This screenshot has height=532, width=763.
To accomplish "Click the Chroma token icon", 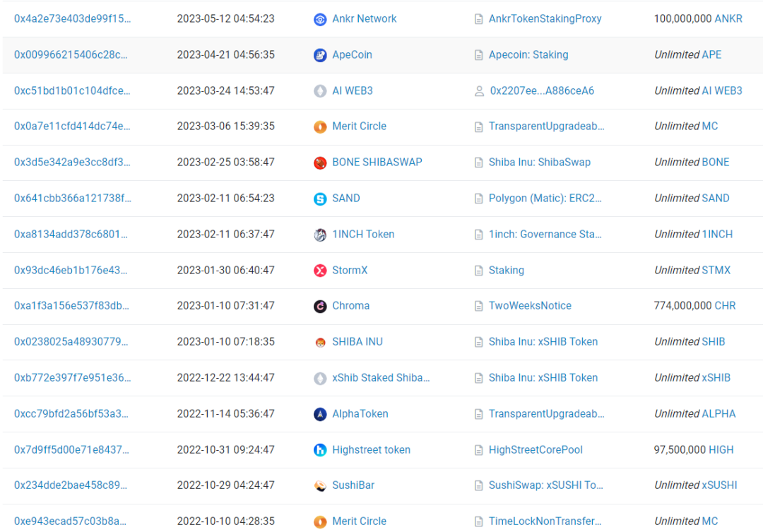I will point(320,307).
